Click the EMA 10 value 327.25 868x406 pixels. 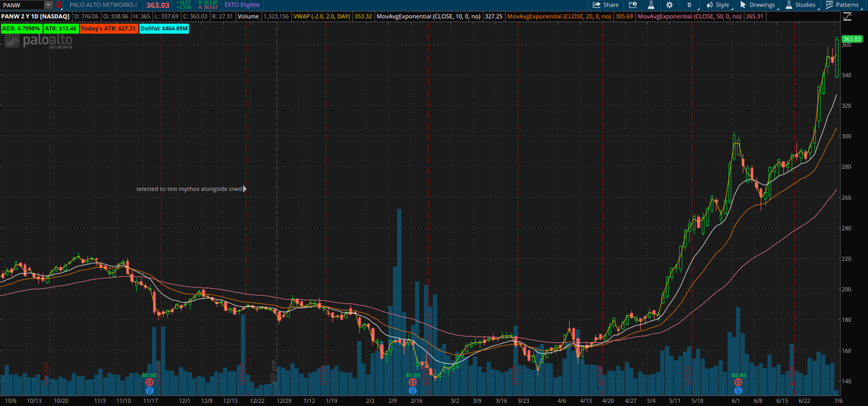pyautogui.click(x=494, y=15)
